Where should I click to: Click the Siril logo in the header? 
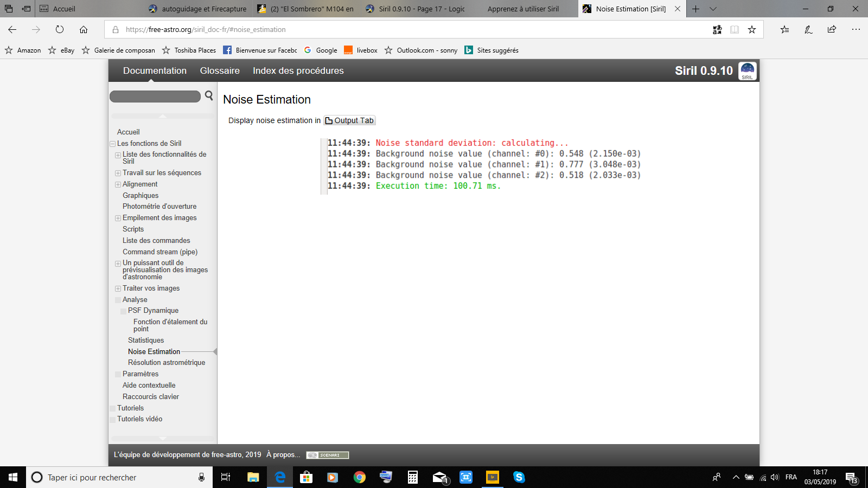(748, 70)
